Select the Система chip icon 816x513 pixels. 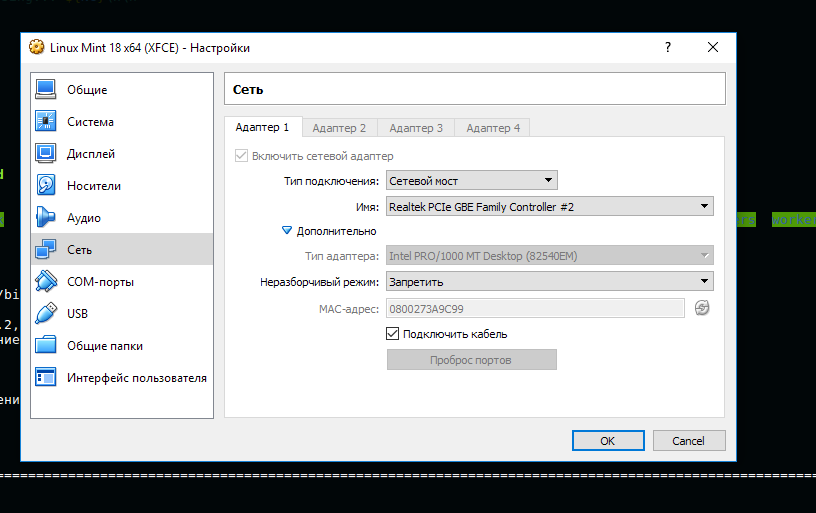45,121
